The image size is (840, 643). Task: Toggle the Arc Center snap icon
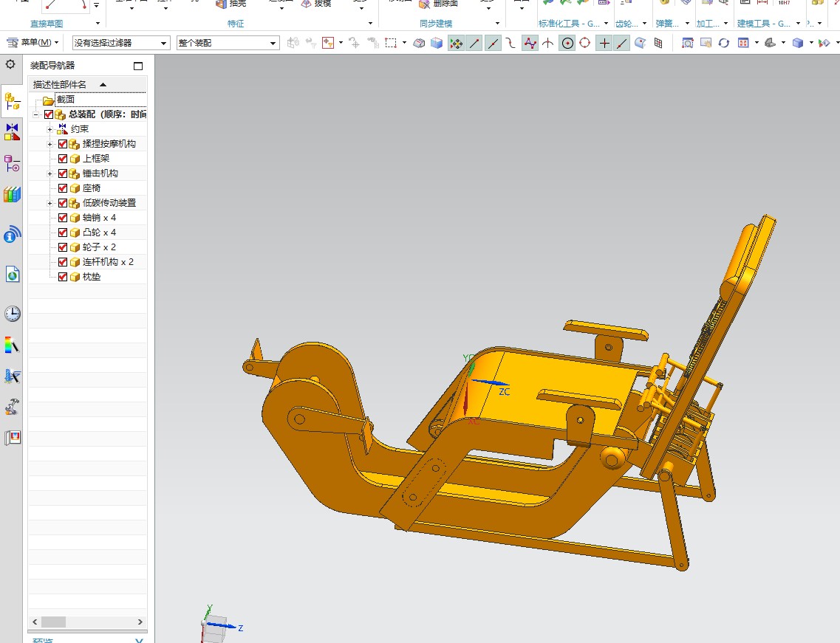567,44
